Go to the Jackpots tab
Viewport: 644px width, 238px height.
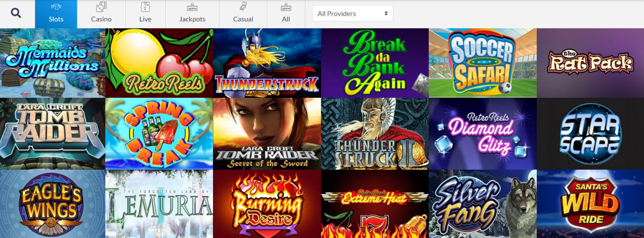(x=192, y=14)
